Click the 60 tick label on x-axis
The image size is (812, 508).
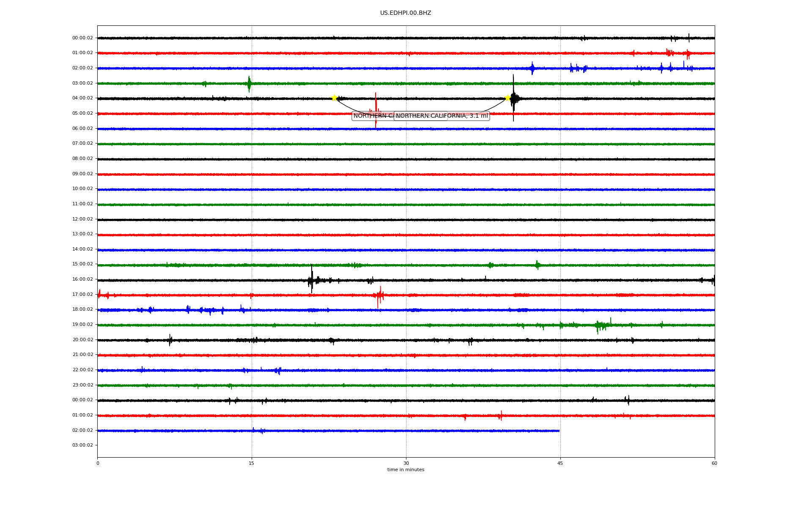714,463
